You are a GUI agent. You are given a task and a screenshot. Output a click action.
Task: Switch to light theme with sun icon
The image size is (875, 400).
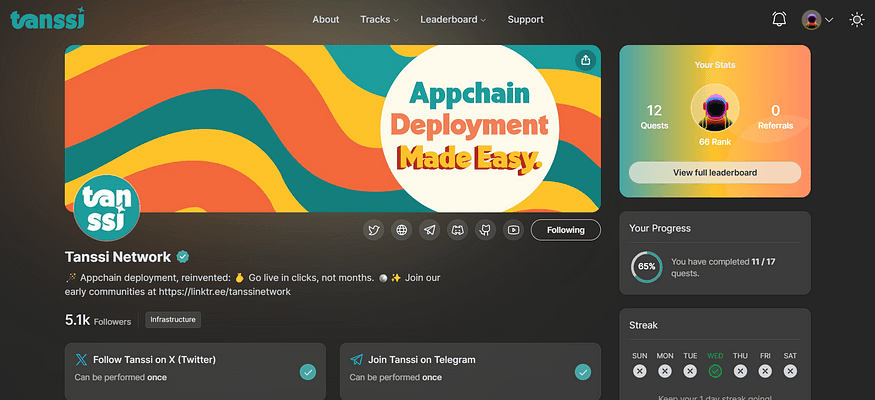857,20
